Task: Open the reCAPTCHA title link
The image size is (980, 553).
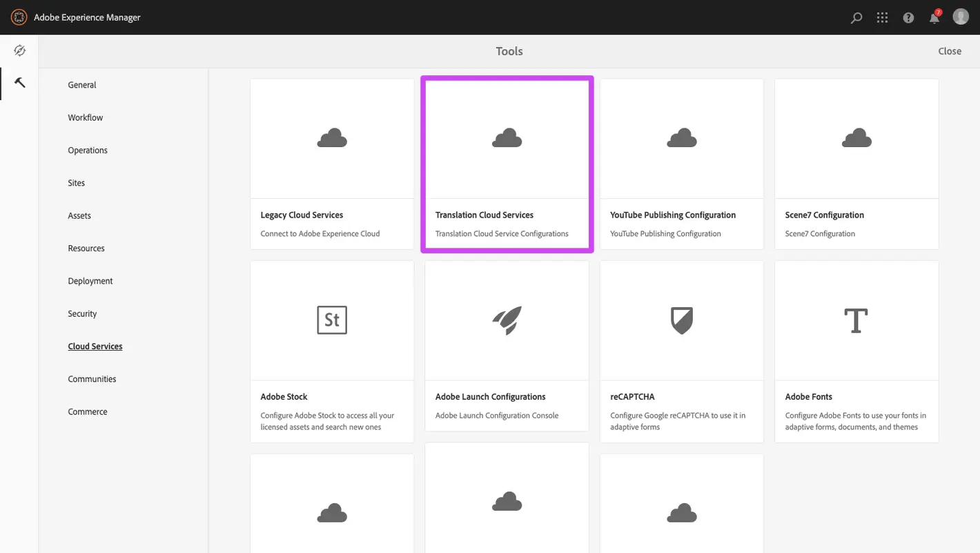Action: click(632, 397)
